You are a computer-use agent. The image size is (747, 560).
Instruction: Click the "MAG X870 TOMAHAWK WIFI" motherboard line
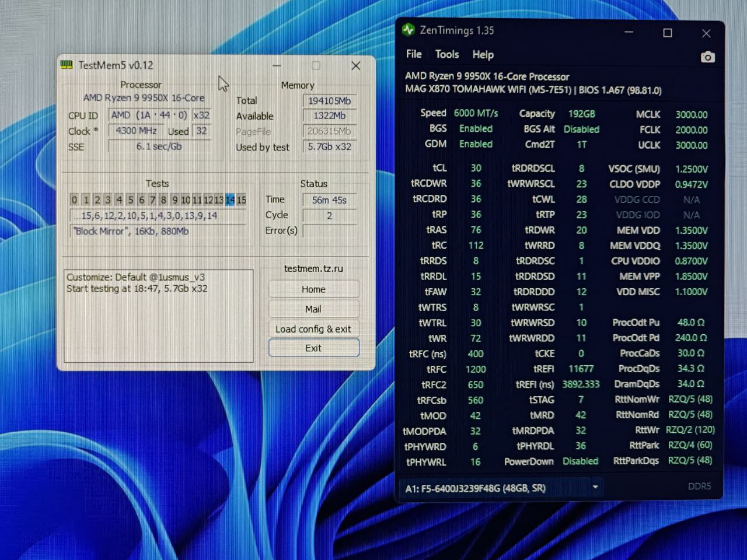coord(533,90)
